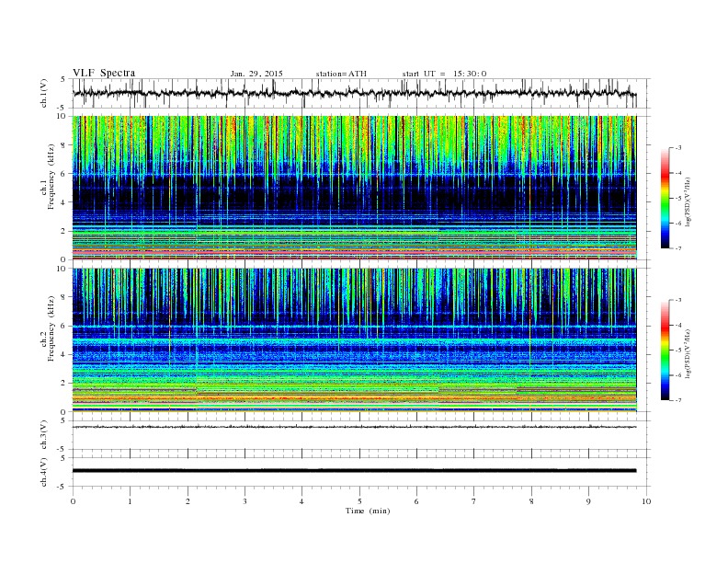Click time axis tick label '4'
The height and width of the screenshot is (563, 728).
[301, 501]
